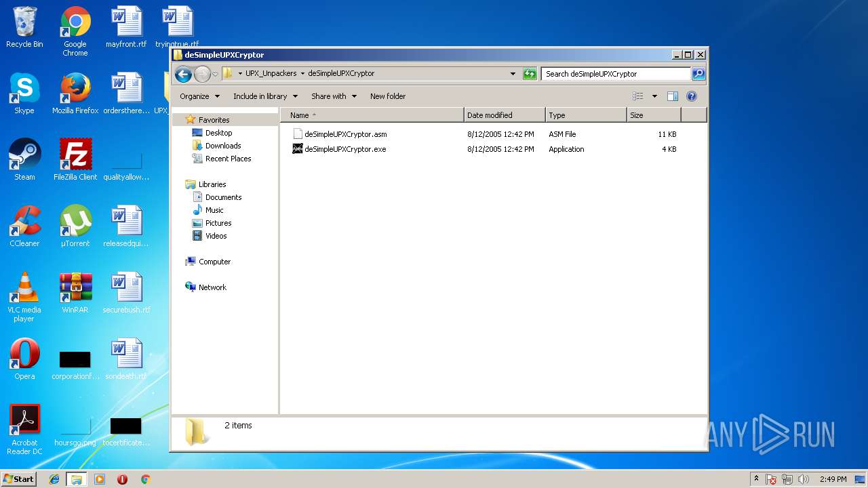Sort by the Name column header
868x488 pixels.
pyautogui.click(x=372, y=115)
